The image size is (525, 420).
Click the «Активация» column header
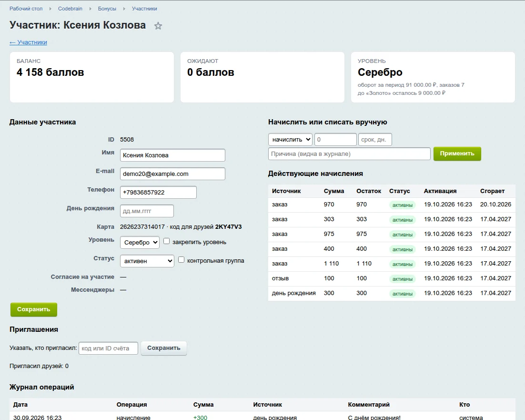(440, 191)
